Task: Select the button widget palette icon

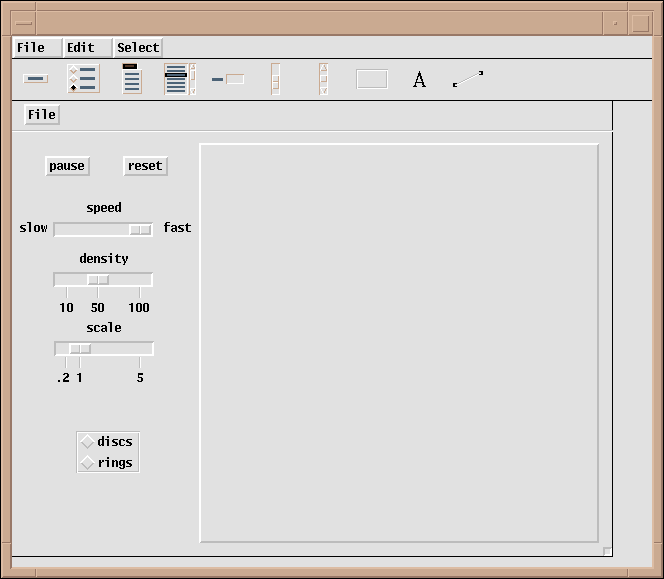Action: 36,79
